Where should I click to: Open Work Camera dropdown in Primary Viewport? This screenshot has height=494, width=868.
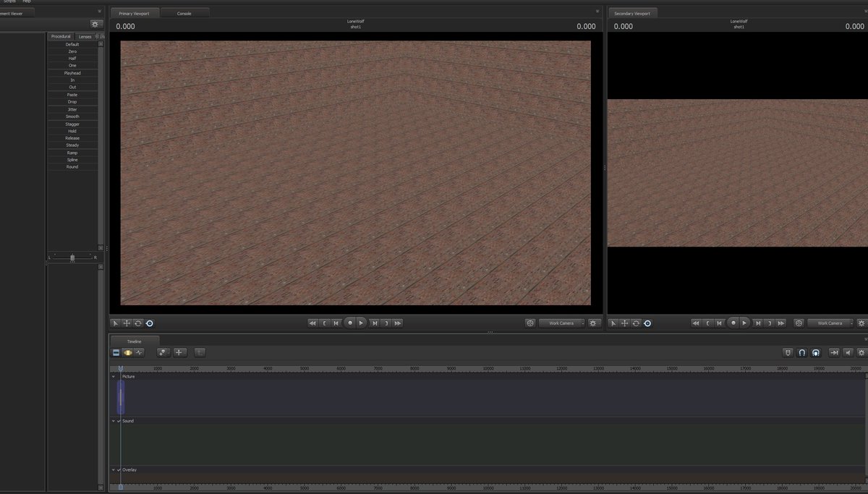[x=562, y=323]
